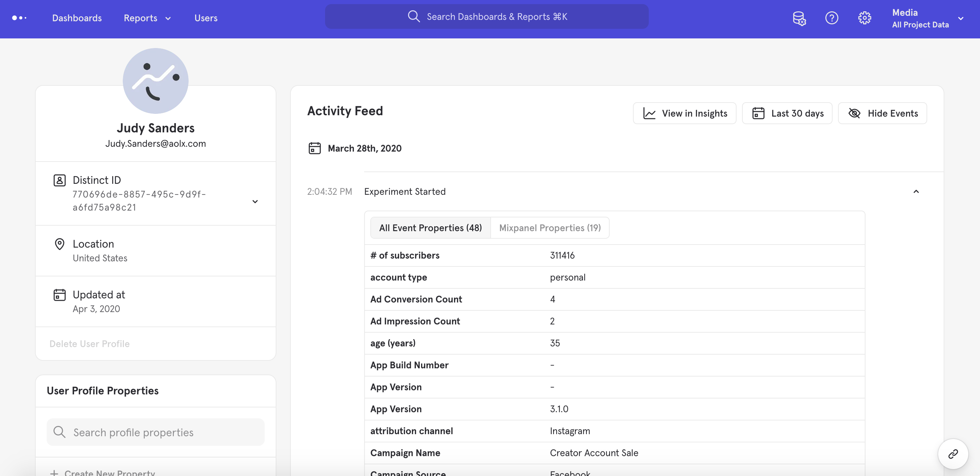Focus the Search profile properties field

coord(155,432)
